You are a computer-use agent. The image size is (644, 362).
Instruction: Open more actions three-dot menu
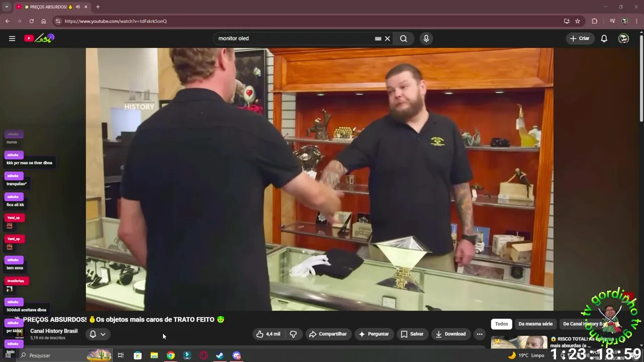[x=479, y=334]
